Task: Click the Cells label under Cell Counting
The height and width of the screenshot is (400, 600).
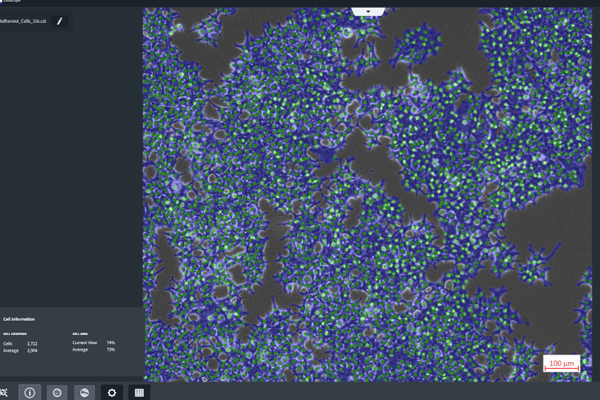Action: coord(8,343)
